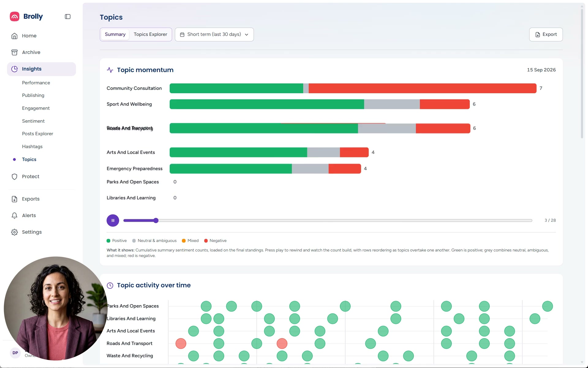Click the Negative legend item

pos(215,241)
